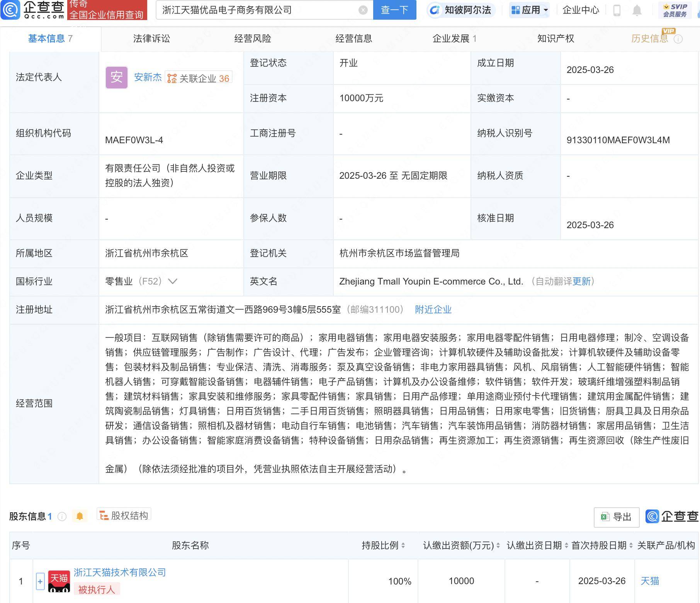Expand the 零售业 industry chevron

click(x=173, y=281)
